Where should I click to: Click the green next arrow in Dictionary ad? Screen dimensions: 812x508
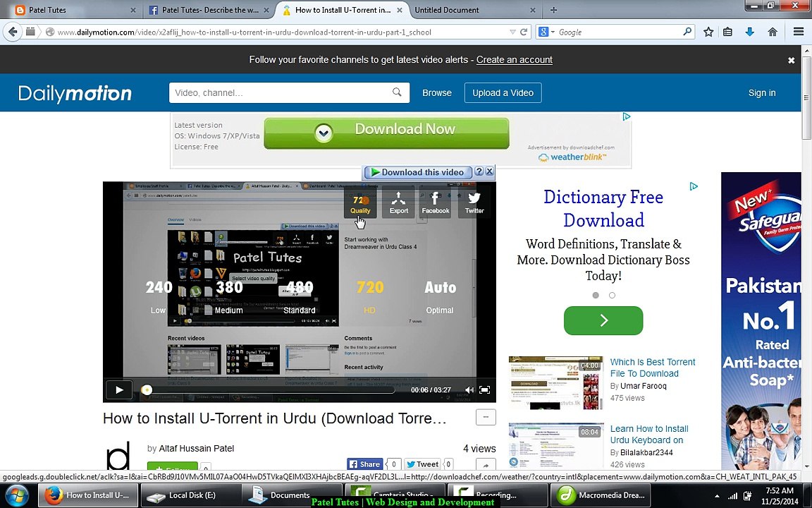click(603, 320)
